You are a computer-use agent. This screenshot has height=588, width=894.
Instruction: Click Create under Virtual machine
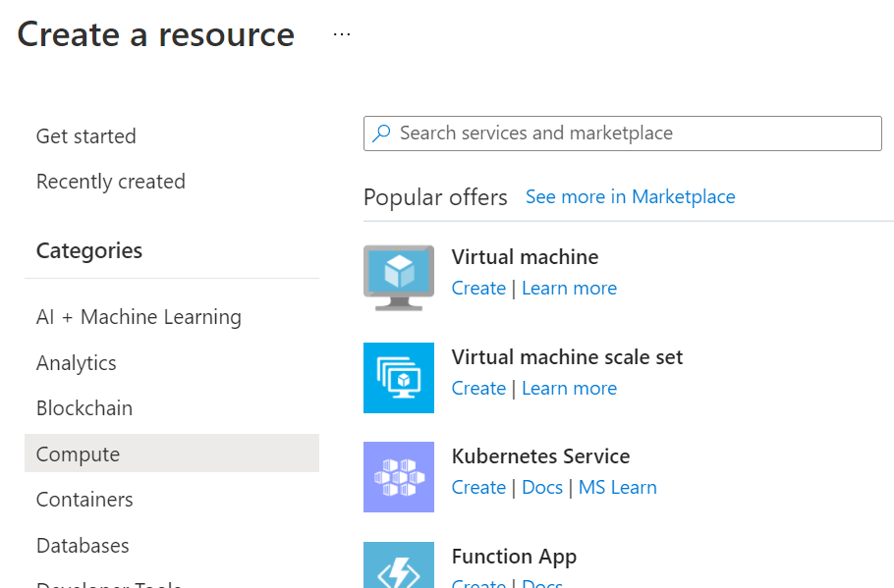pos(478,289)
